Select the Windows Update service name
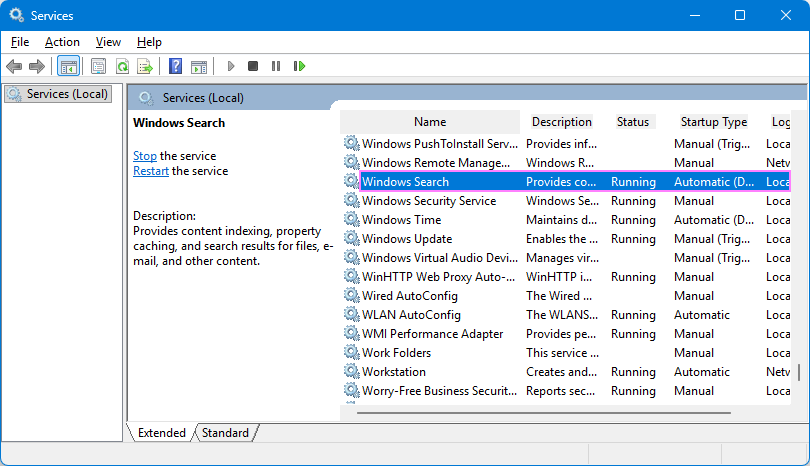Image resolution: width=810 pixels, height=466 pixels. [x=407, y=239]
